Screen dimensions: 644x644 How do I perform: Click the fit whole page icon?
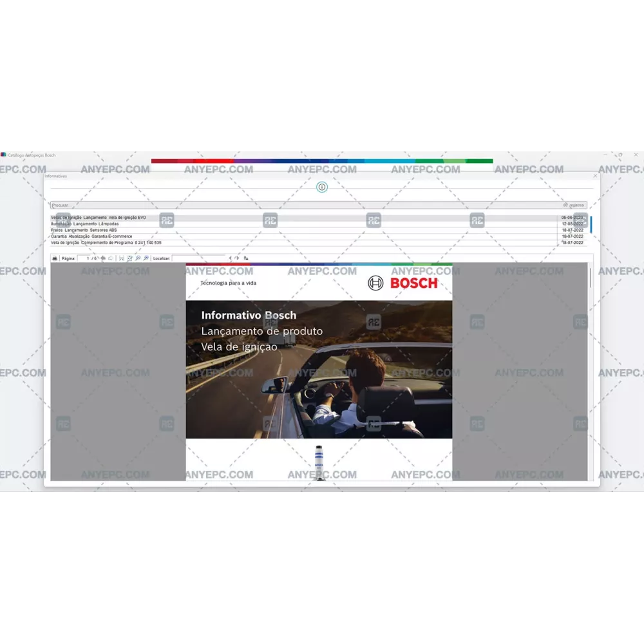click(129, 258)
